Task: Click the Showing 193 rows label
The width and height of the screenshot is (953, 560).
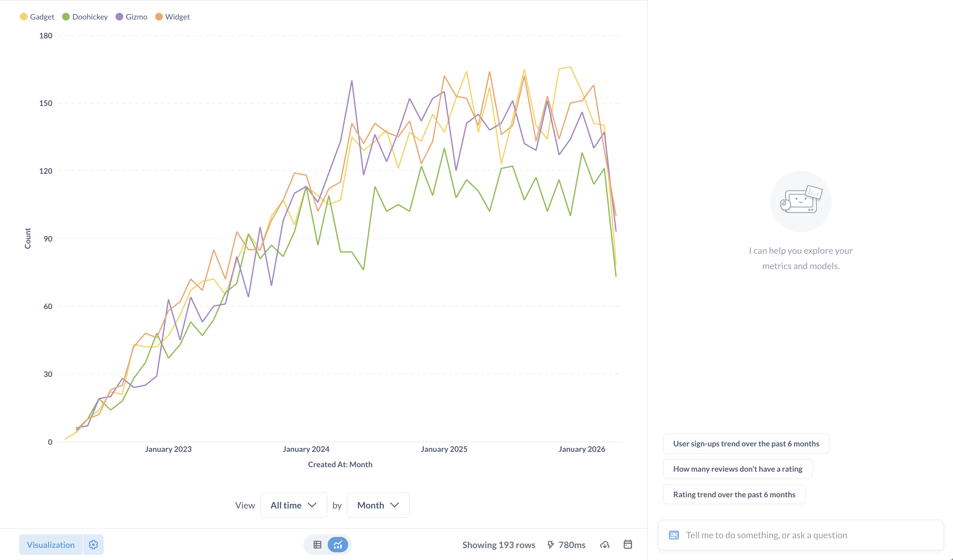Action: [499, 545]
